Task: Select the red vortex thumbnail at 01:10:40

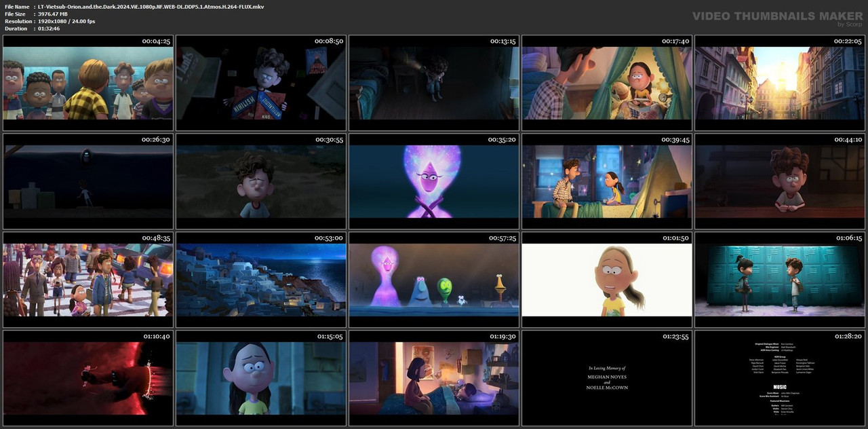Action: coord(88,378)
